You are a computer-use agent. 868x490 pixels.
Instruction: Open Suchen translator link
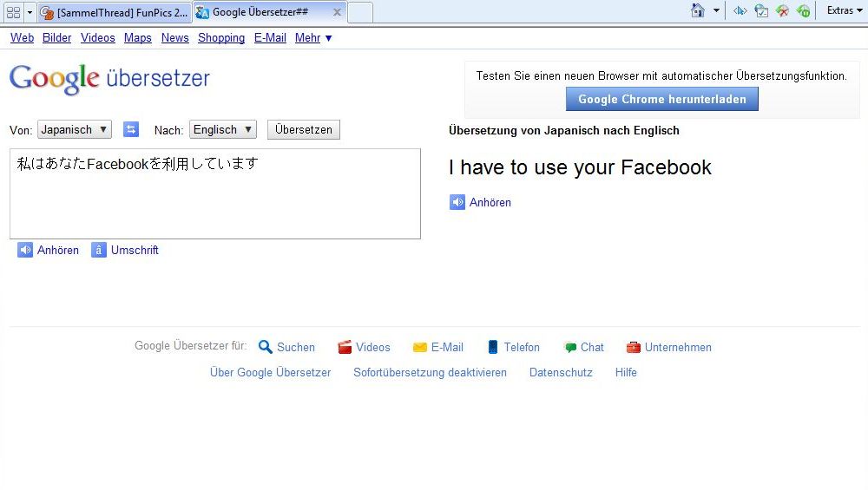pyautogui.click(x=296, y=347)
